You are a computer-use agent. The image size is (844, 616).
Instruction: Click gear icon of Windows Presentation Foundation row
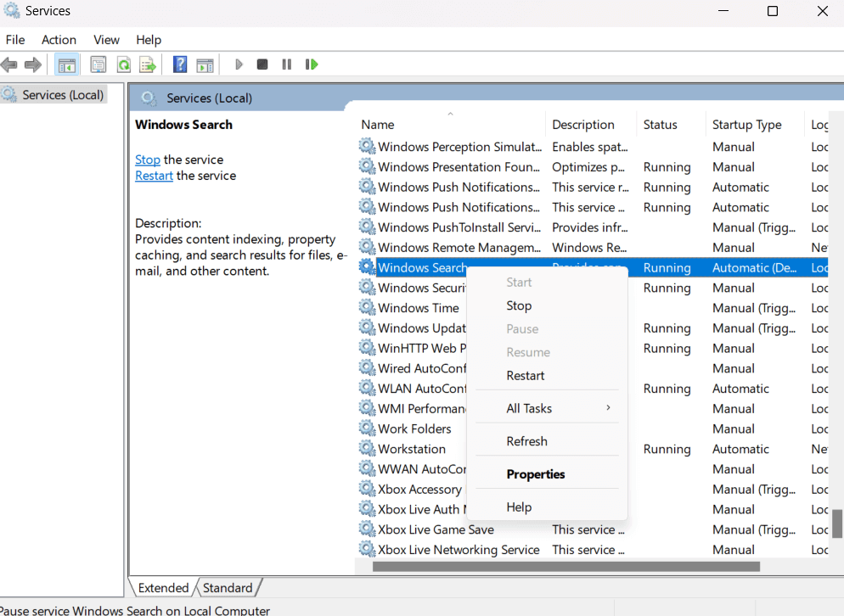367,166
